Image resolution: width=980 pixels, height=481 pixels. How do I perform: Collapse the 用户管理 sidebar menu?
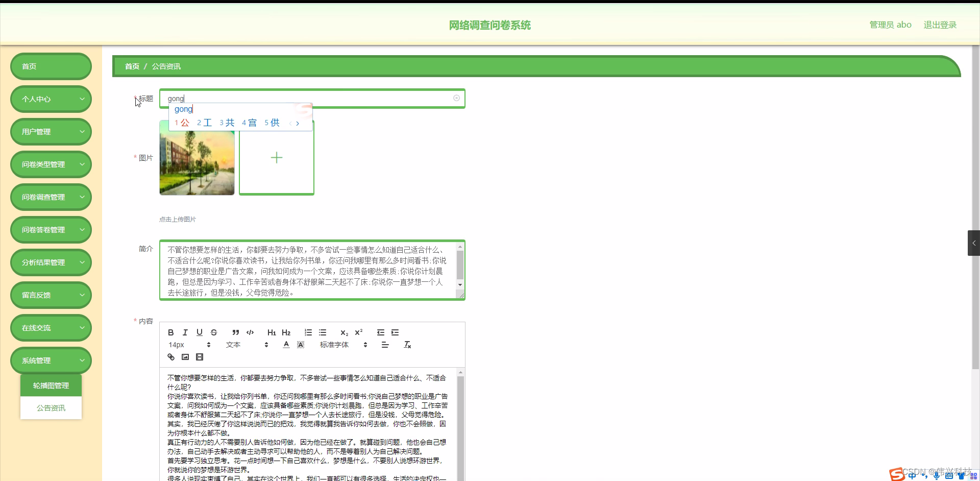pyautogui.click(x=51, y=131)
